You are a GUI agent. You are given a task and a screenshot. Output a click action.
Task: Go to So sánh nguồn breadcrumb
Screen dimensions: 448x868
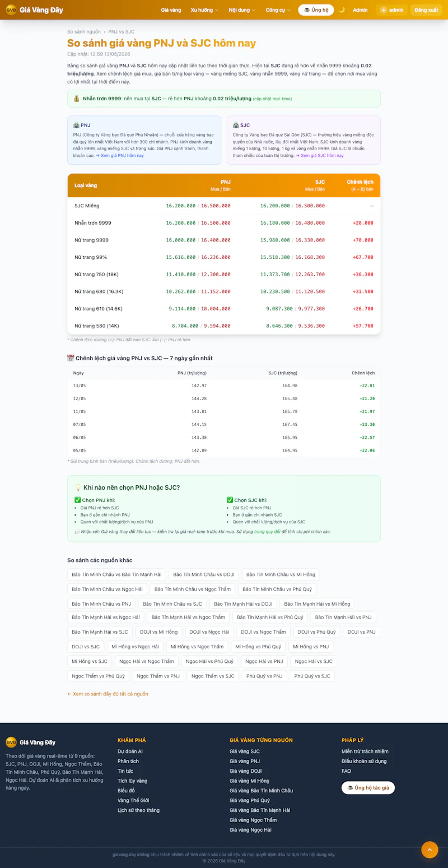click(x=84, y=32)
